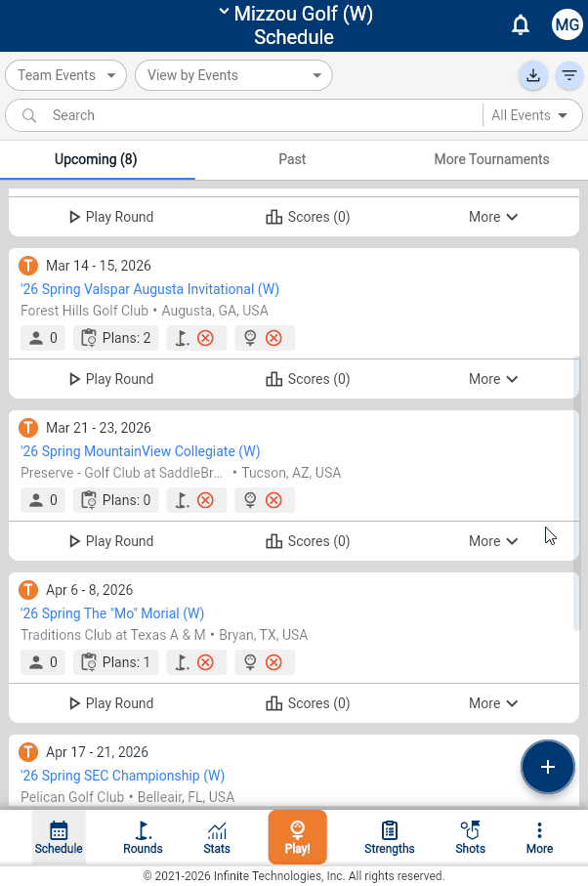Open the filter options icon
The width and height of the screenshot is (588, 886).
coord(568,75)
